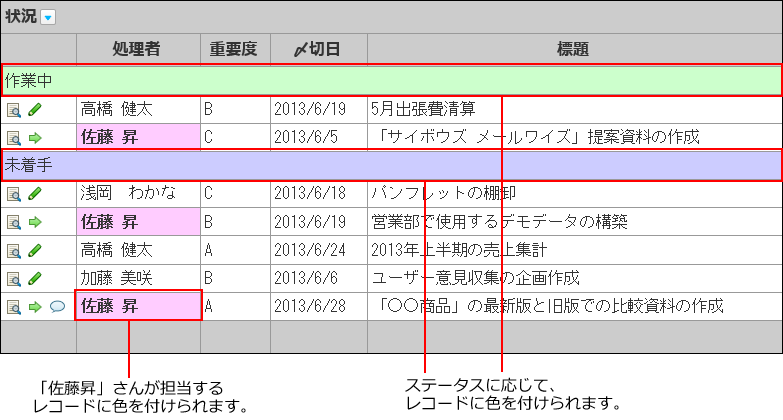Image resolution: width=783 pixels, height=420 pixels.
Task: Click pencil edit icon in パンフレットの棚卸 row
Action: click(34, 194)
